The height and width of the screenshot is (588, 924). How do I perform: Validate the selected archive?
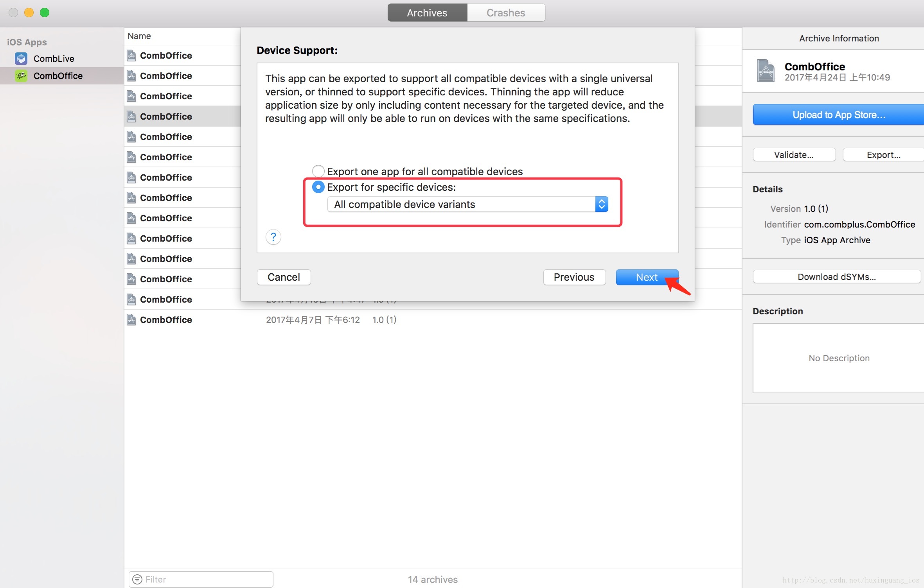[794, 155]
